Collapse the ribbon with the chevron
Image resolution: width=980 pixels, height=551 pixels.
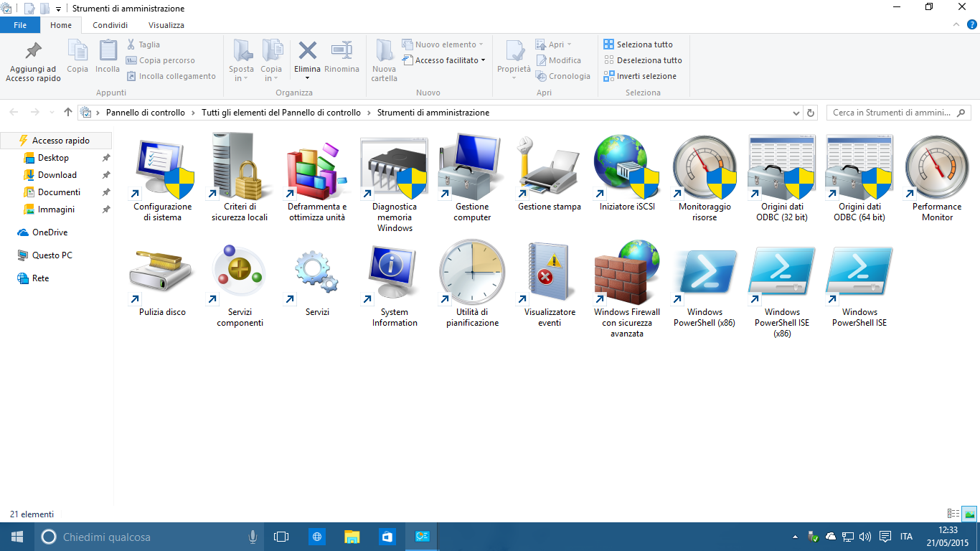pyautogui.click(x=956, y=25)
